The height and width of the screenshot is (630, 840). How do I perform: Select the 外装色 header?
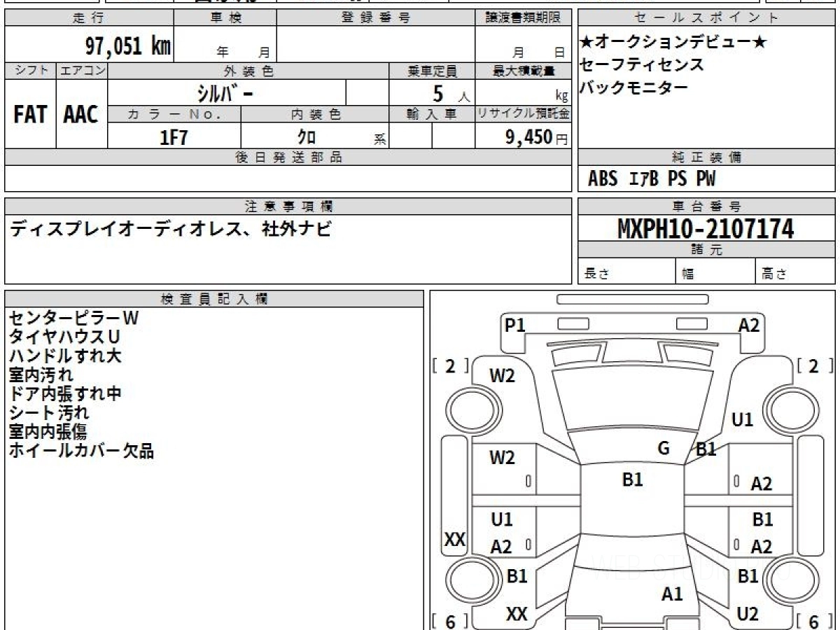point(248,71)
